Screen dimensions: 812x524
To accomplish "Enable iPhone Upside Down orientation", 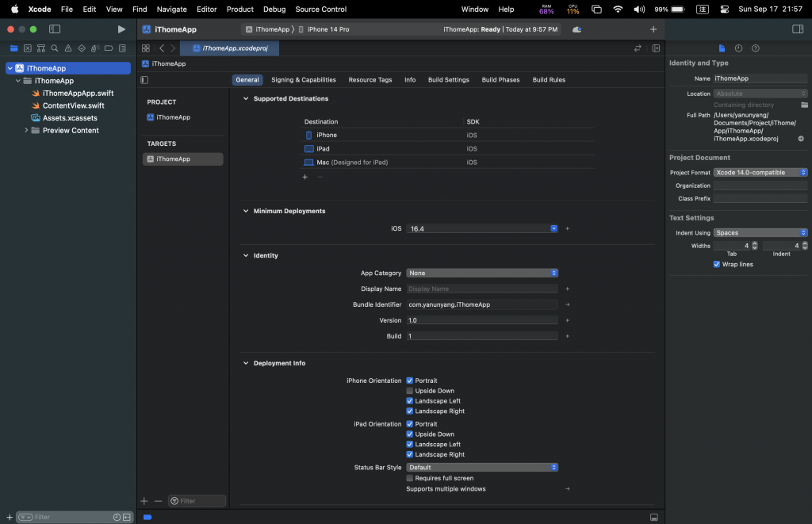I will tap(410, 391).
